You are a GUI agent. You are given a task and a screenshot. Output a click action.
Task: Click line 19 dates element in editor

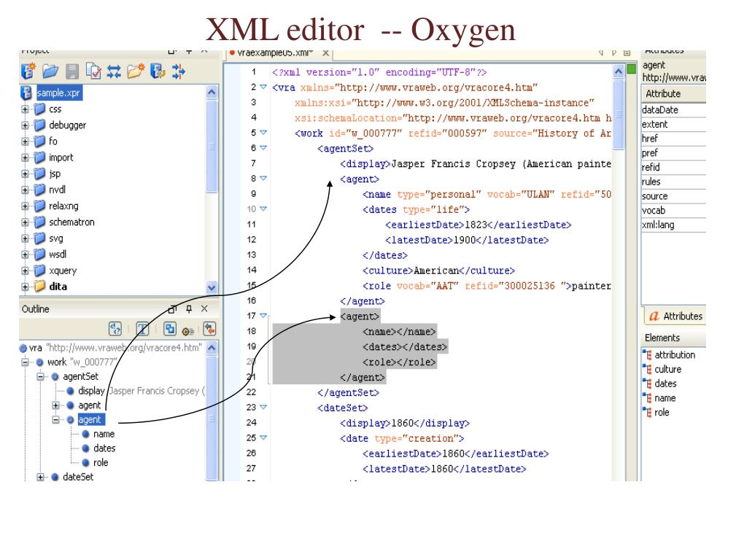[404, 346]
